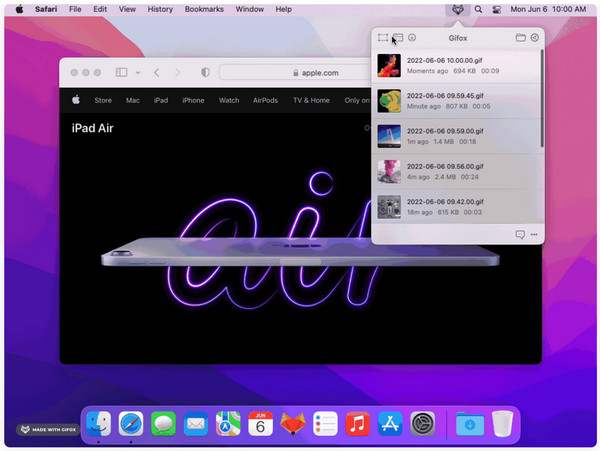Click the circular record icon in Gifox

412,37
